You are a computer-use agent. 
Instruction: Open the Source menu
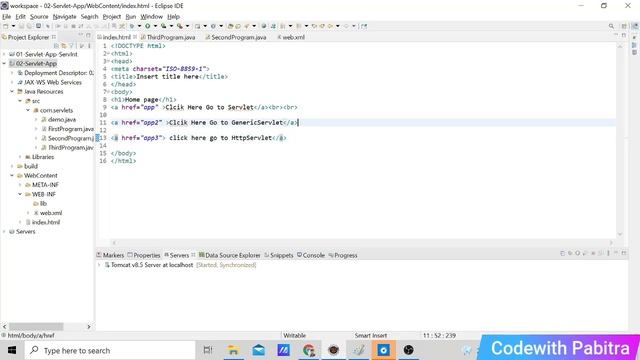39,17
